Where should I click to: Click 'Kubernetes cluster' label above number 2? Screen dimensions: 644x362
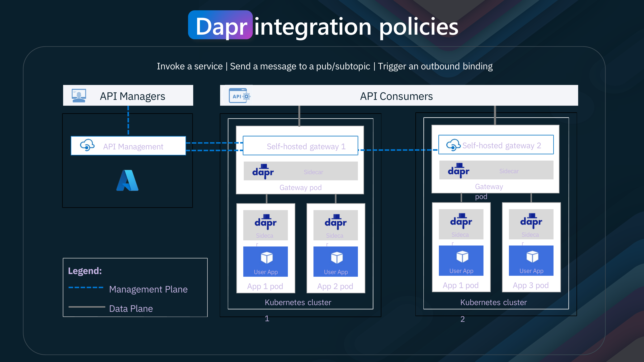(x=493, y=302)
